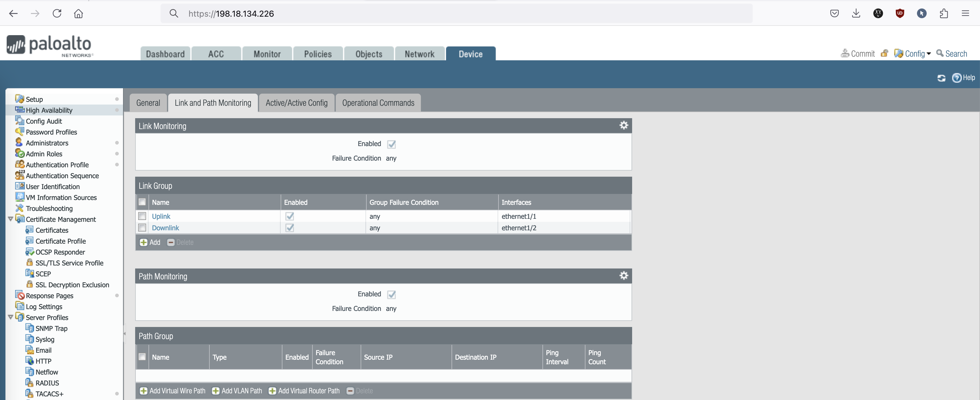The height and width of the screenshot is (400, 980).
Task: Click the refresh icon beside Help
Action: tap(941, 78)
